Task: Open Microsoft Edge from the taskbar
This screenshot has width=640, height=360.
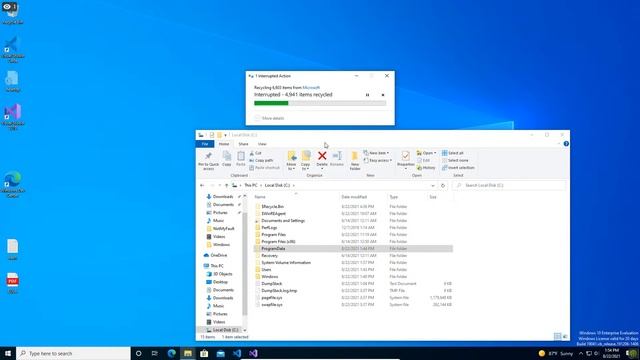Action: 171,353
